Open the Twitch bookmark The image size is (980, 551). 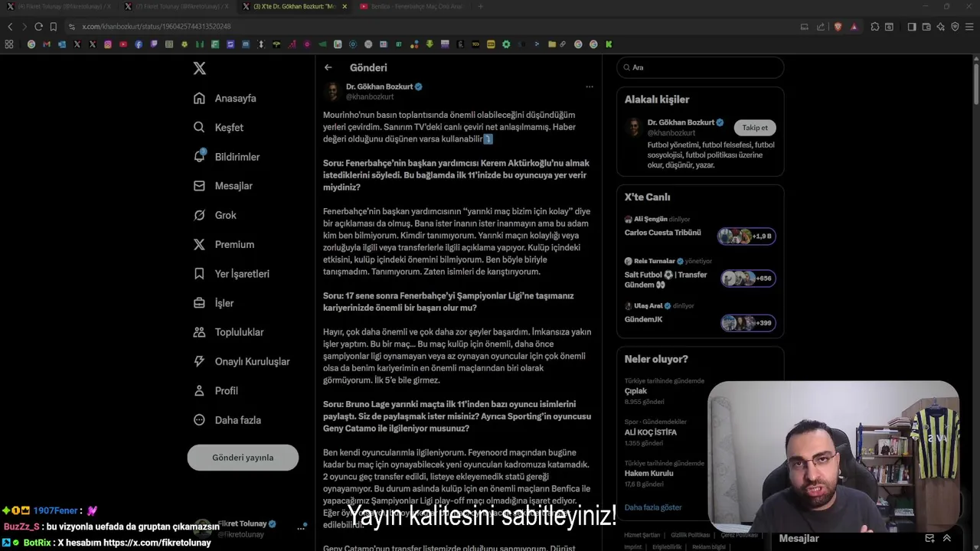tap(154, 44)
